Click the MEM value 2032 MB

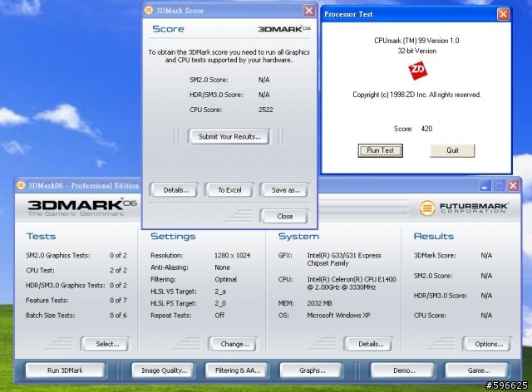[x=319, y=303]
